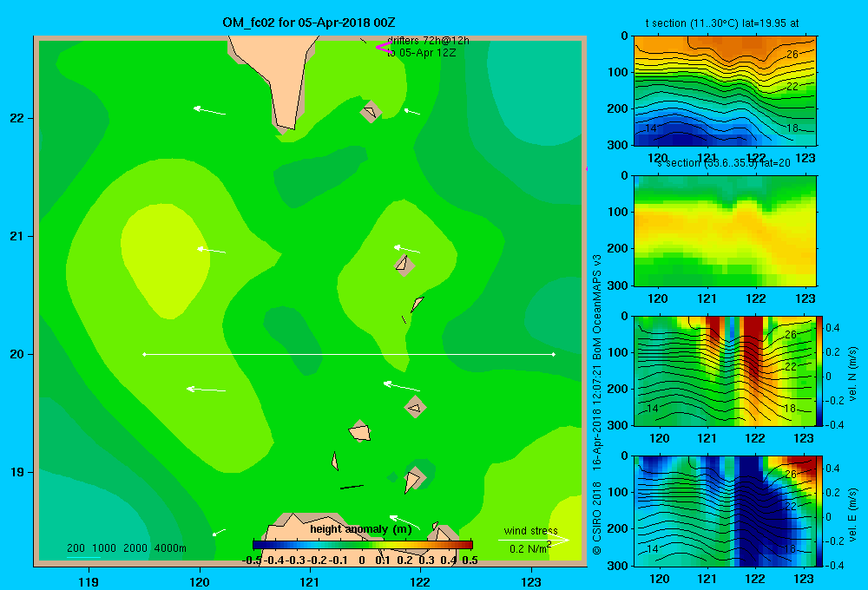Click the vel. E color scale bar
This screenshot has height=590, width=868.
pos(820,511)
